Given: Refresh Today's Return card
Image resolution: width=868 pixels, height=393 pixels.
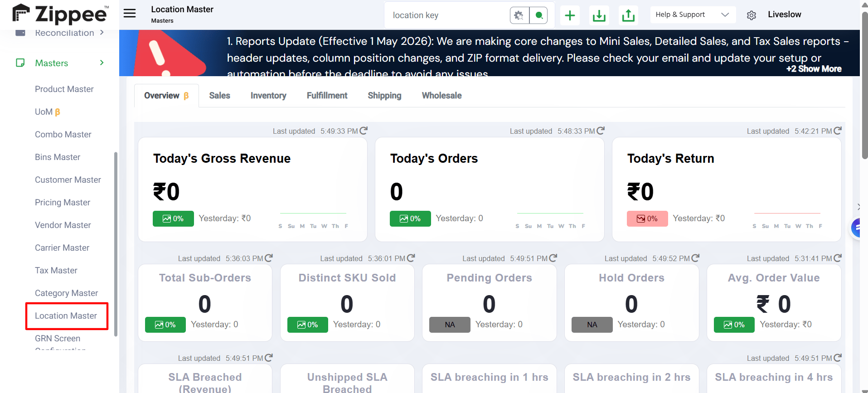Looking at the screenshot, I should click(838, 131).
